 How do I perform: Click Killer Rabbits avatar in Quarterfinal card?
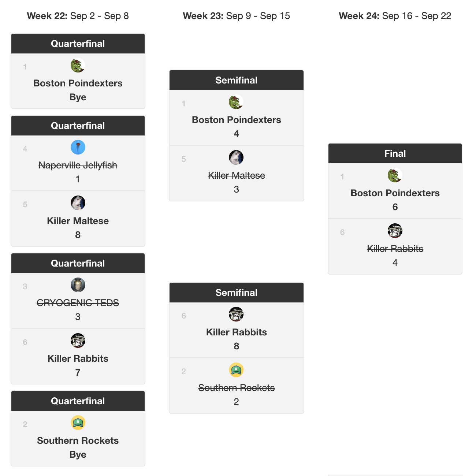pyautogui.click(x=78, y=341)
